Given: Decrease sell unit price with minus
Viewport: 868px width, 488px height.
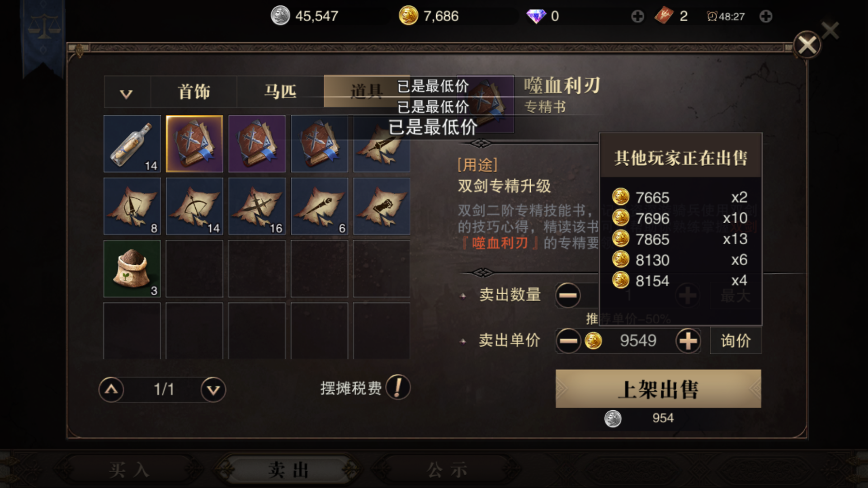Looking at the screenshot, I should click(568, 341).
